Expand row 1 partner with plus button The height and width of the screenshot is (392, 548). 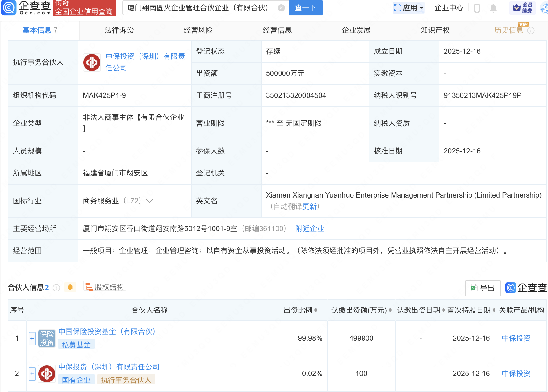click(32, 338)
